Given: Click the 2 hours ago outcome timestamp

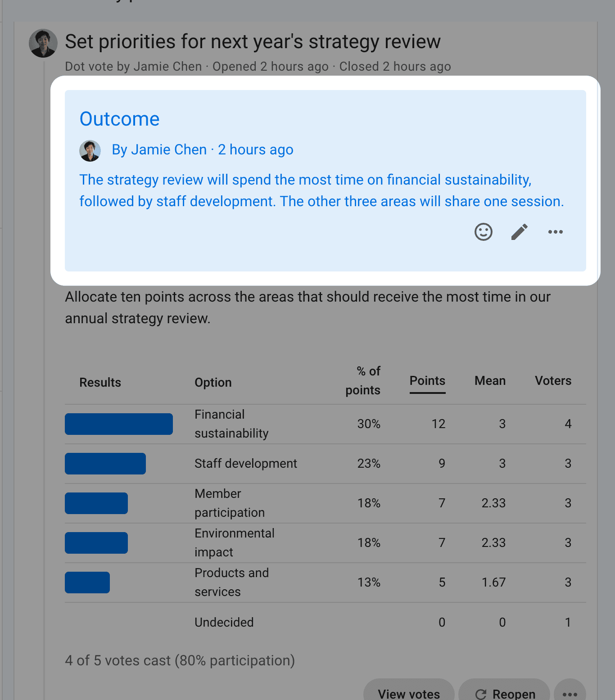Looking at the screenshot, I should tap(256, 149).
